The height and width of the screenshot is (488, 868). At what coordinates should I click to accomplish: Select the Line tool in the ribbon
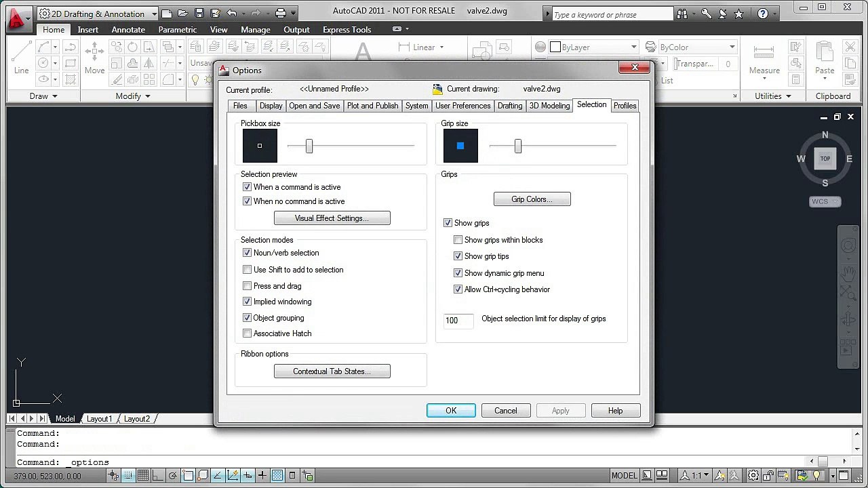[x=21, y=58]
